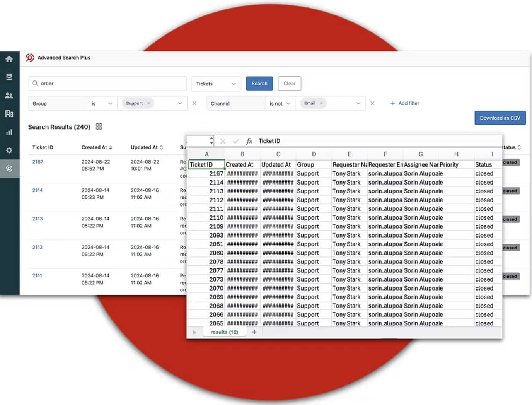Confirm formula entry with the checkmark
The image size is (532, 405).
(235, 142)
